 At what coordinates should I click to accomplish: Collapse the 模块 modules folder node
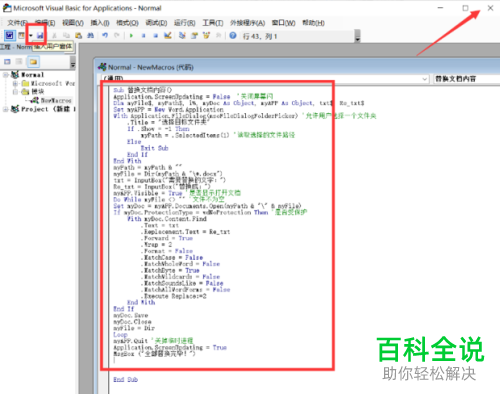[x=15, y=92]
